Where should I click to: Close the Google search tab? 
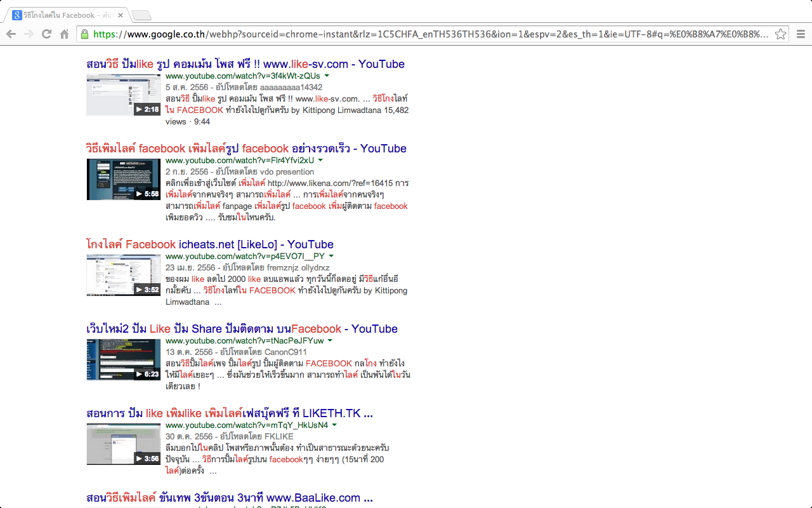click(x=121, y=15)
